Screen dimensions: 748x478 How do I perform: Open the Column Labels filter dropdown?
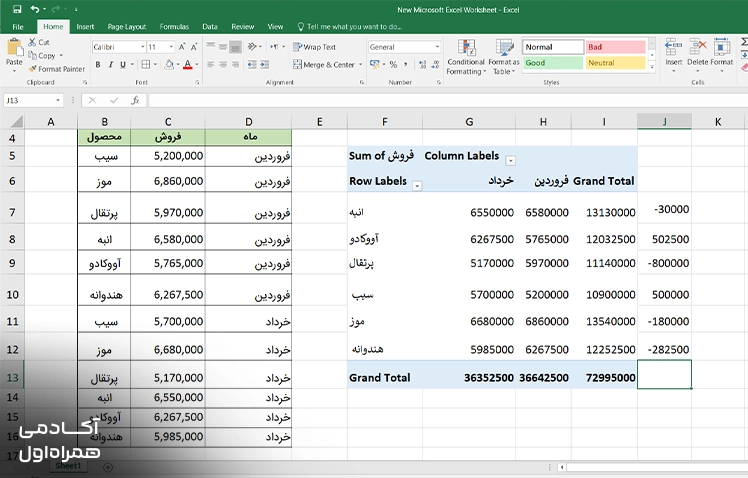click(510, 160)
